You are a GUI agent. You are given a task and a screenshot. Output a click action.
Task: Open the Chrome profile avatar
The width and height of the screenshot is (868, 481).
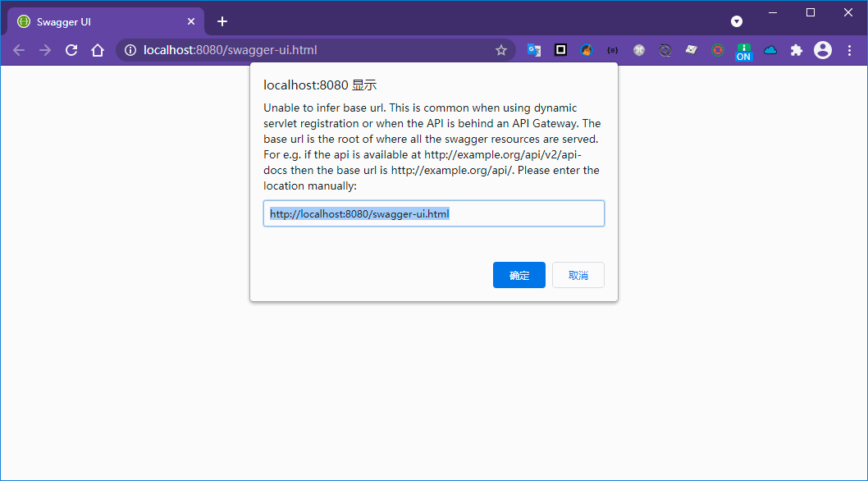pyautogui.click(x=823, y=50)
